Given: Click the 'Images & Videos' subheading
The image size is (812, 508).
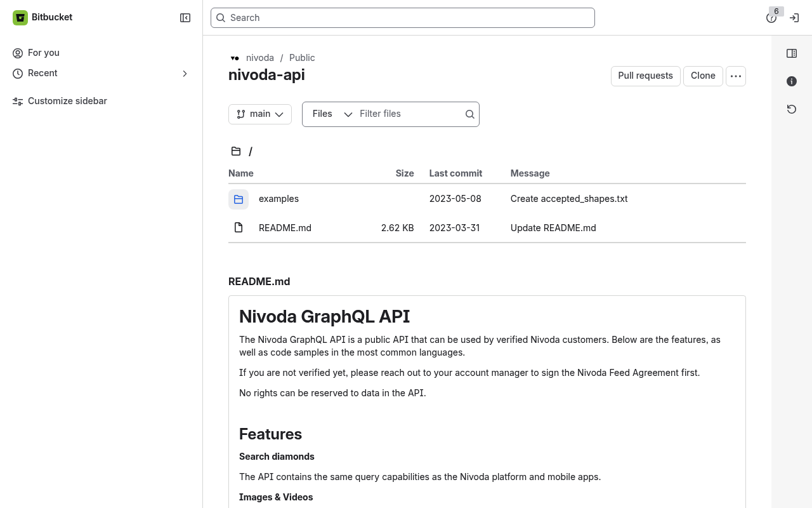Looking at the screenshot, I should pos(276,497).
